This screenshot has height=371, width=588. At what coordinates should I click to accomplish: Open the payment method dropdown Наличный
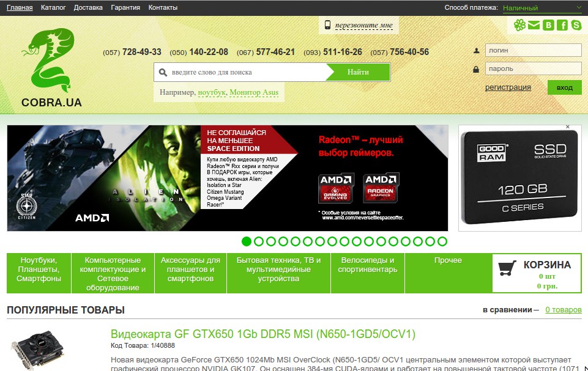542,8
